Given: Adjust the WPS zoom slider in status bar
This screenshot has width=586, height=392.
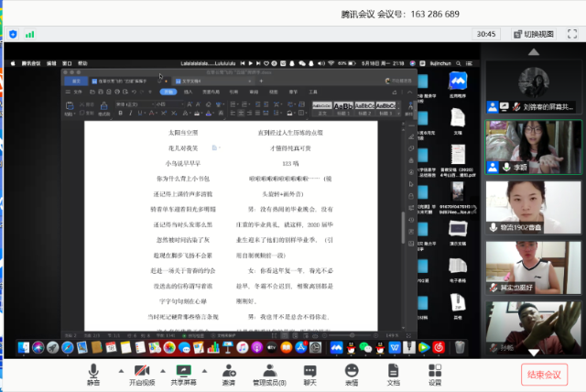Looking at the screenshot, I should pos(352,335).
